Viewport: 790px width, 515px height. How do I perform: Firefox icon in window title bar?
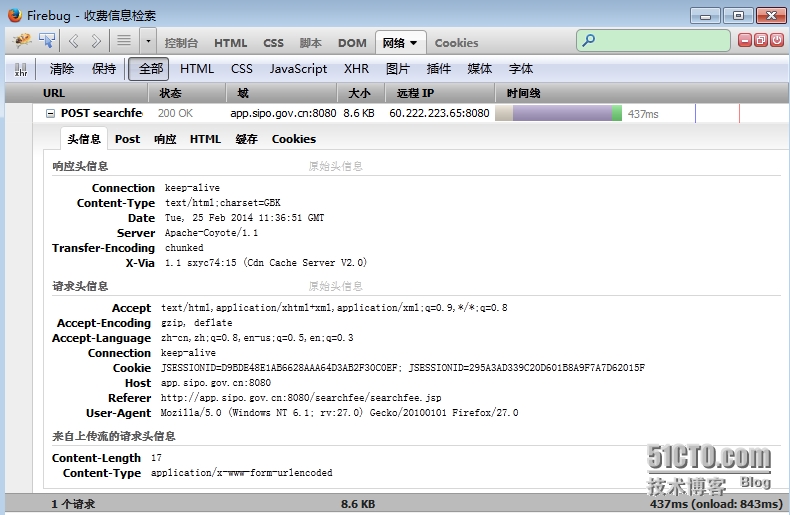(x=15, y=15)
